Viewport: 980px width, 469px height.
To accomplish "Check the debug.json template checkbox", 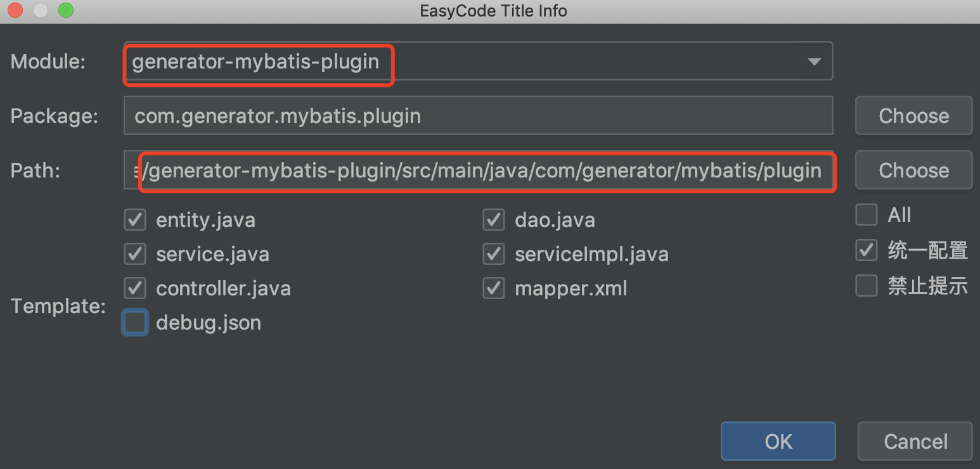I will point(135,323).
